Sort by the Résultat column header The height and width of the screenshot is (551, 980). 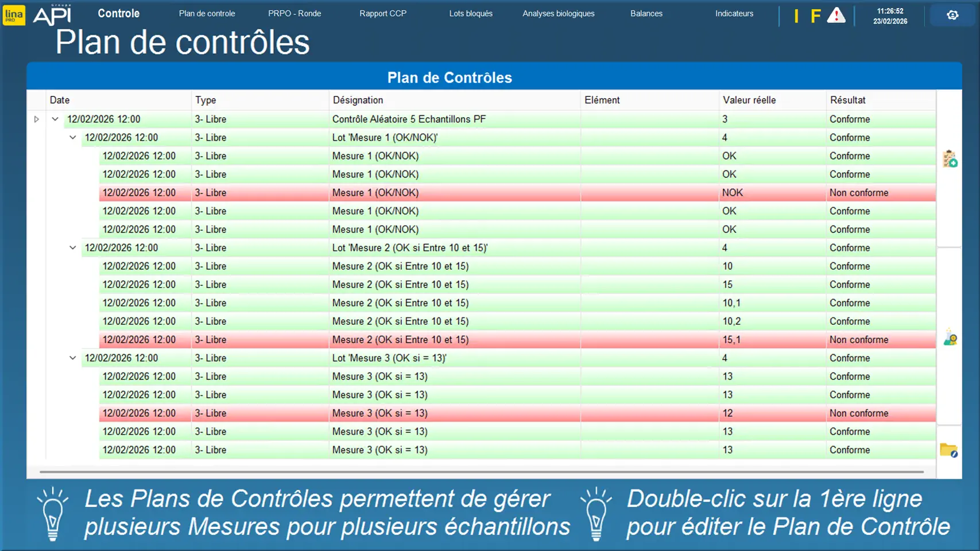pyautogui.click(x=847, y=100)
